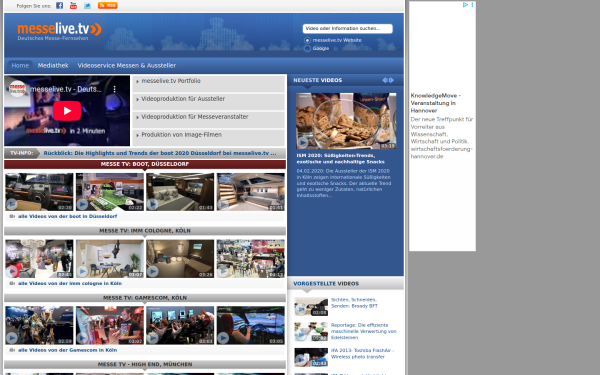Show next newest videos with right arrow

[391, 80]
